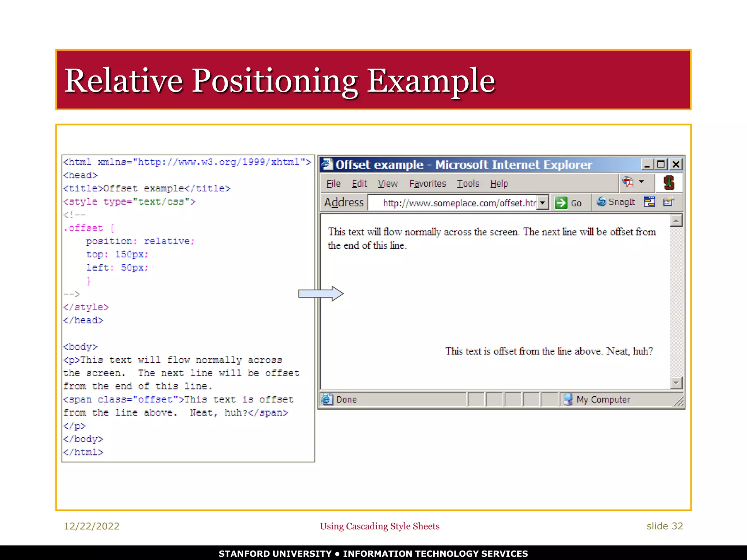Click the 'Using Cascading Style Sheets' footer text
The height and width of the screenshot is (560, 747).
pos(380,526)
